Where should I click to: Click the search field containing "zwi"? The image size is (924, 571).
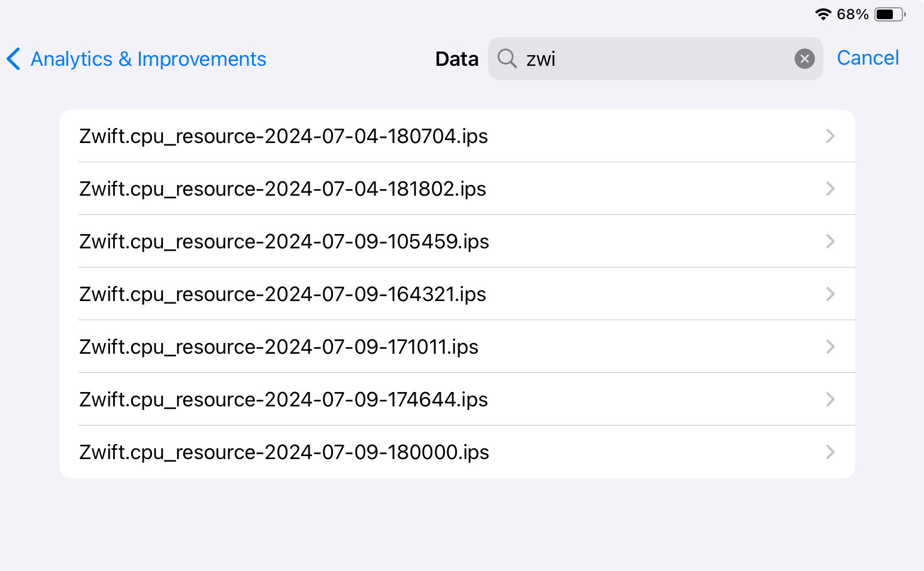(x=653, y=59)
